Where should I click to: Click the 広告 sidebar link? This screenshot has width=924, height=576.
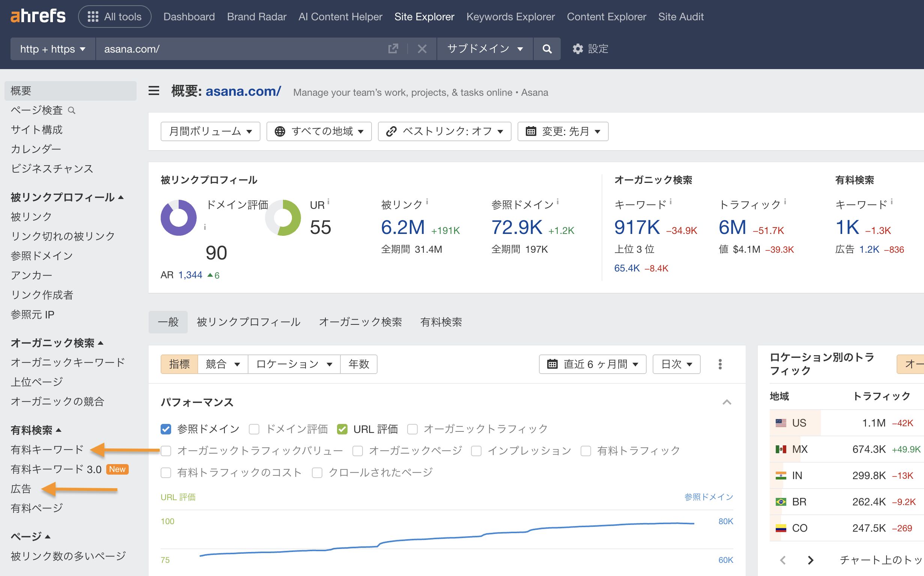21,488
